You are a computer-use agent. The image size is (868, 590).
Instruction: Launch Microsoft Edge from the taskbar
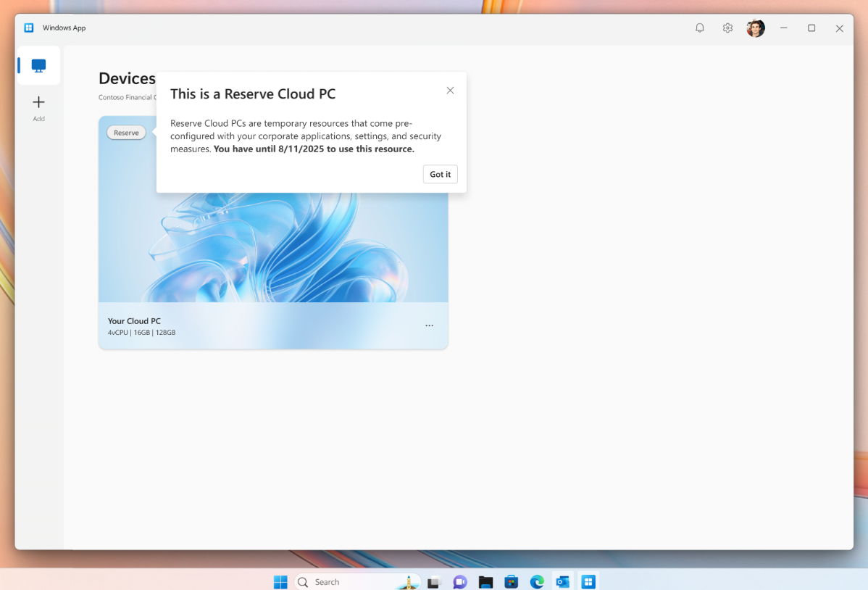pyautogui.click(x=536, y=581)
